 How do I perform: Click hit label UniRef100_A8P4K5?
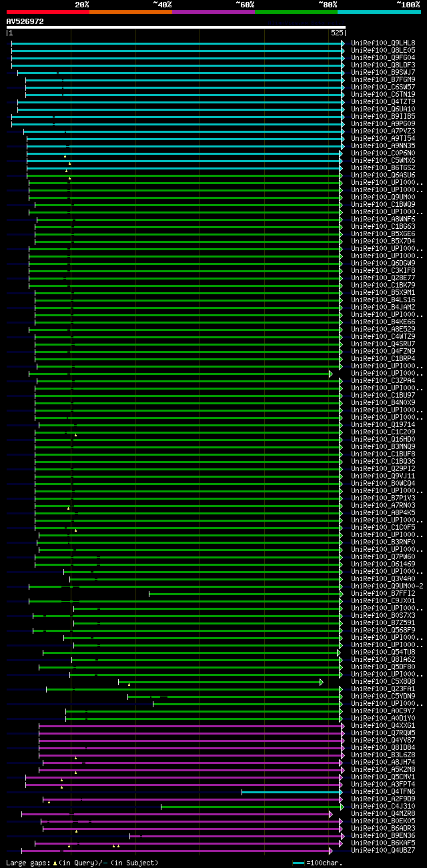pos(383,513)
